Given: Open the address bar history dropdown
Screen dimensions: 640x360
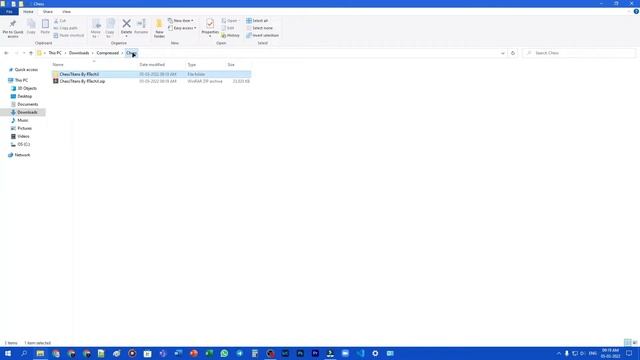Looking at the screenshot, I should [502, 53].
